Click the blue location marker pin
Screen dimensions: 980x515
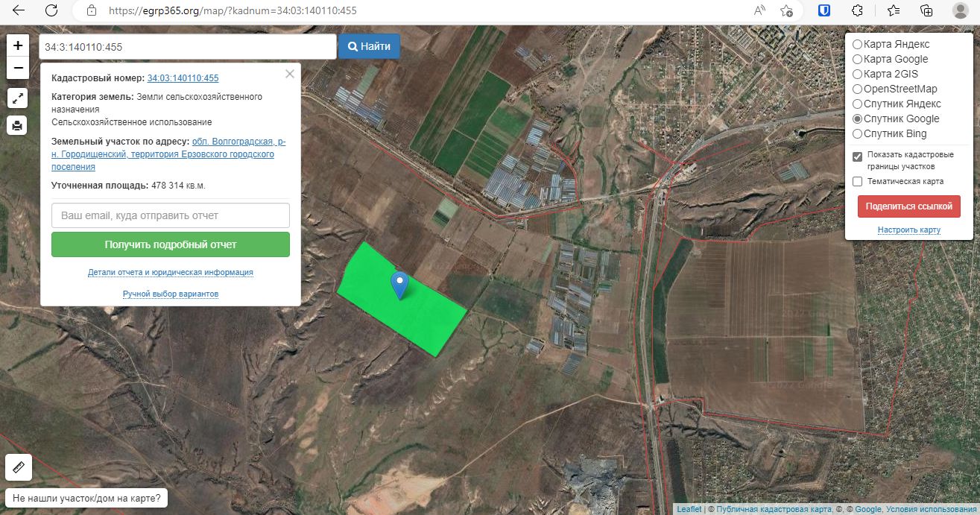400,285
